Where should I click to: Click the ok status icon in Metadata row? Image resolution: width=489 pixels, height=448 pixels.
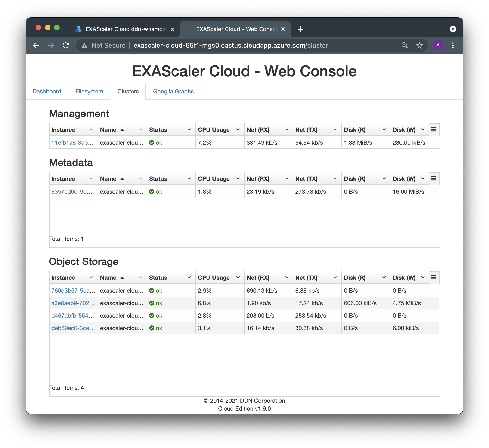152,192
